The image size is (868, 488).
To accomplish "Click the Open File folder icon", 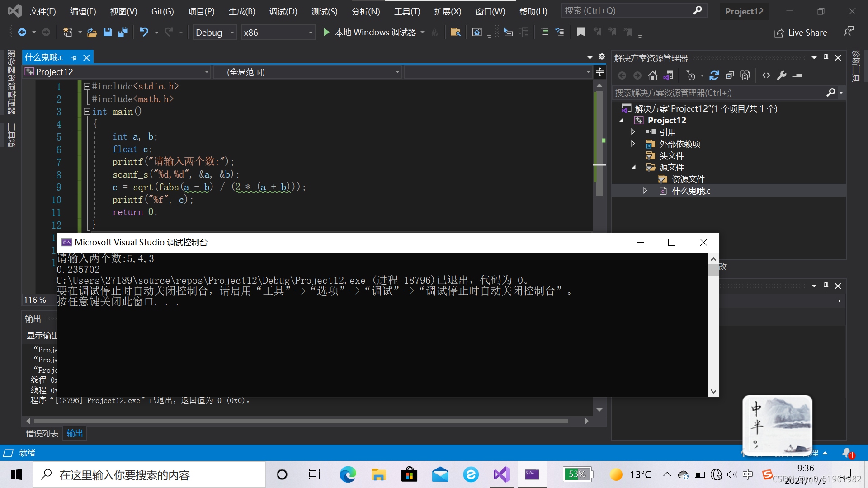I will [92, 32].
